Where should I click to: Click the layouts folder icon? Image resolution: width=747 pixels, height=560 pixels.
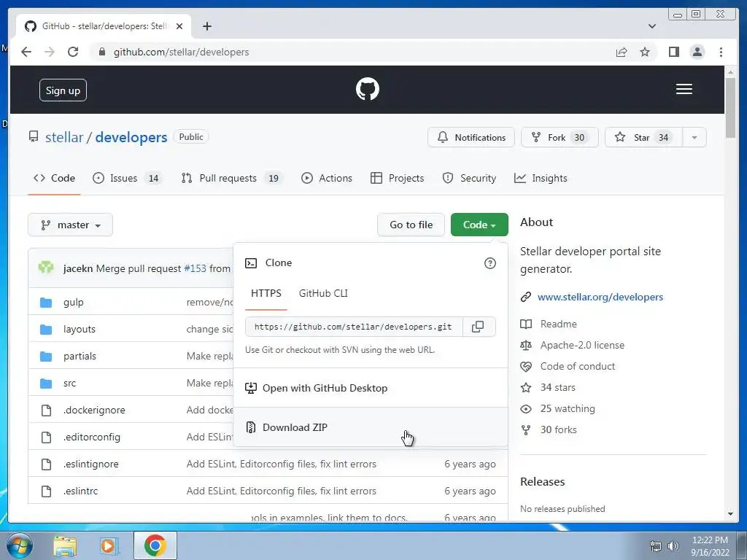click(46, 329)
